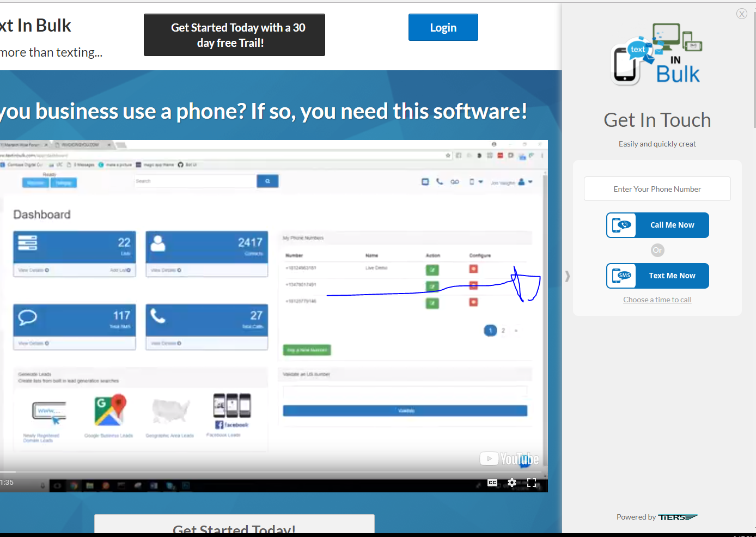This screenshot has height=537, width=756.
Task: Click the Generate Leads section label
Action: 35,374
